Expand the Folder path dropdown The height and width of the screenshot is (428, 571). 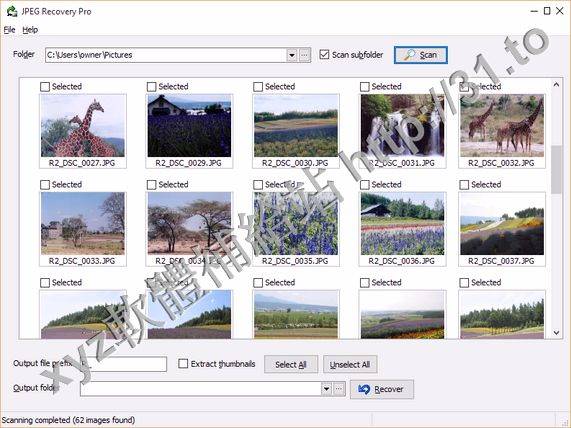click(292, 55)
